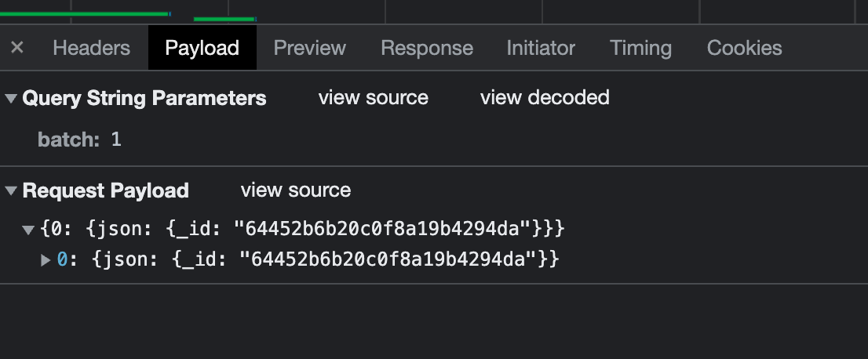Collapse the root payload object arrow

point(28,230)
